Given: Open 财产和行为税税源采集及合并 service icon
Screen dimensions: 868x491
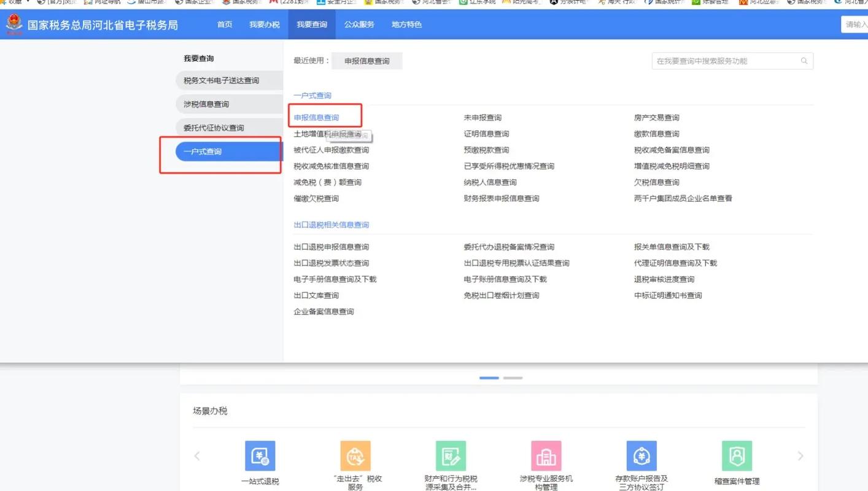Looking at the screenshot, I should click(451, 456).
